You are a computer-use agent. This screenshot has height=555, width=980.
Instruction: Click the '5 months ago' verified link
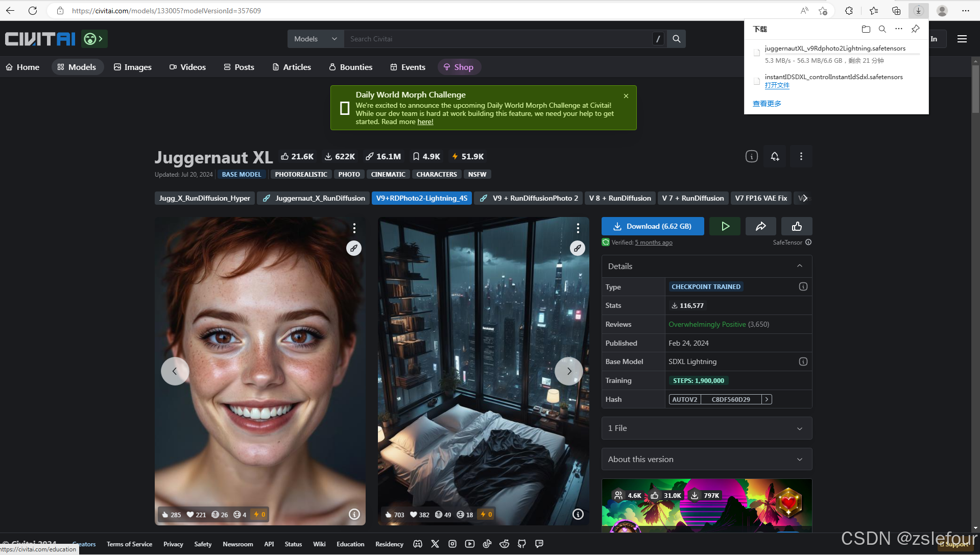[653, 243]
